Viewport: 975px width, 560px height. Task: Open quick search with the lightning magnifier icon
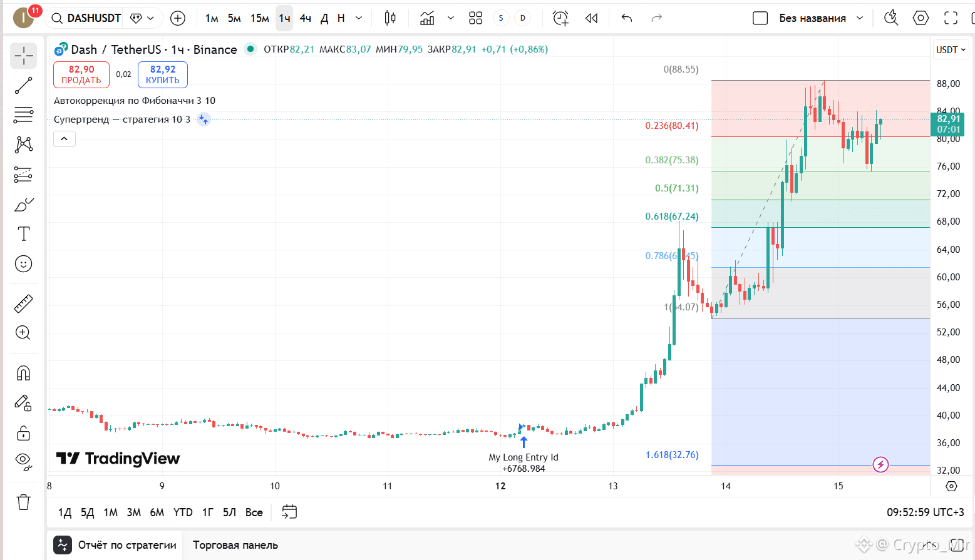[x=891, y=18]
